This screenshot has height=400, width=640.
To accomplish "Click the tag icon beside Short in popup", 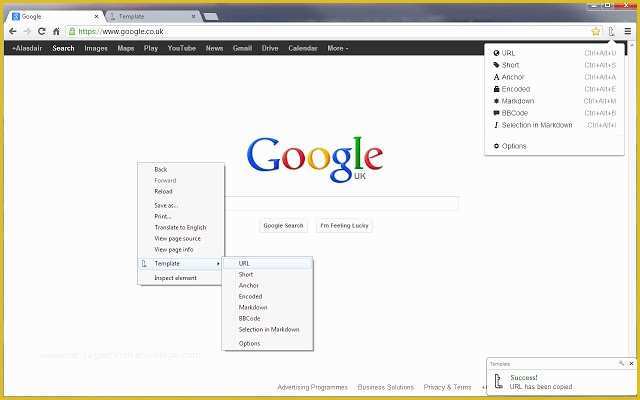I will click(496, 65).
